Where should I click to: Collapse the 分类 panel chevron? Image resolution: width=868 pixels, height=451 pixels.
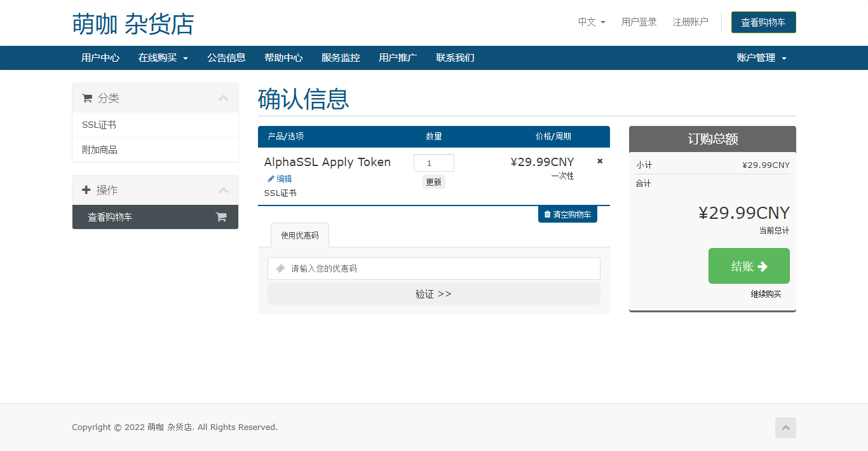(x=223, y=98)
